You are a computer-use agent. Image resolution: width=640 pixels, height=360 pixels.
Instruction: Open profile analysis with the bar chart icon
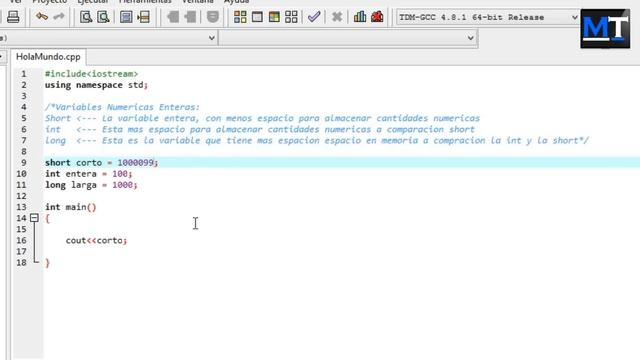(360, 17)
